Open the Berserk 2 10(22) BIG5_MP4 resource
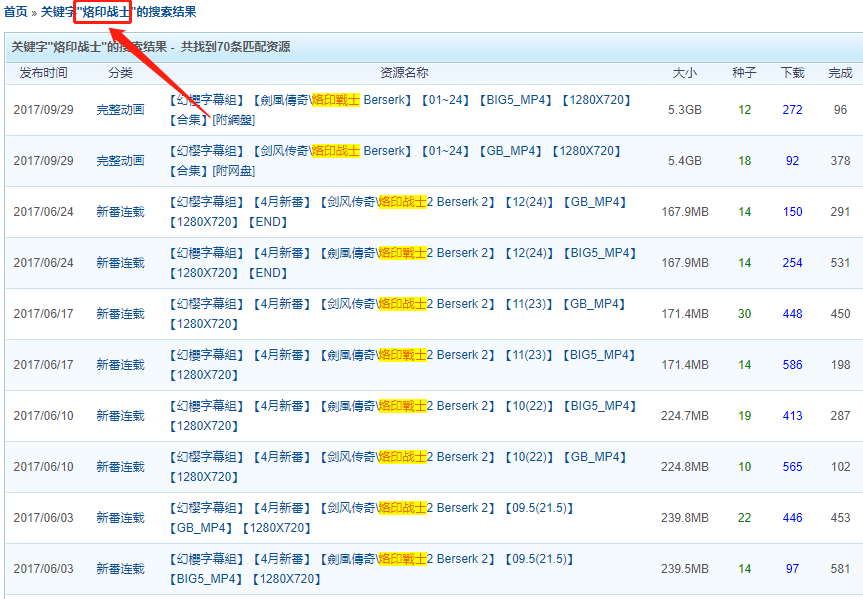Image resolution: width=863 pixels, height=599 pixels. [403, 416]
